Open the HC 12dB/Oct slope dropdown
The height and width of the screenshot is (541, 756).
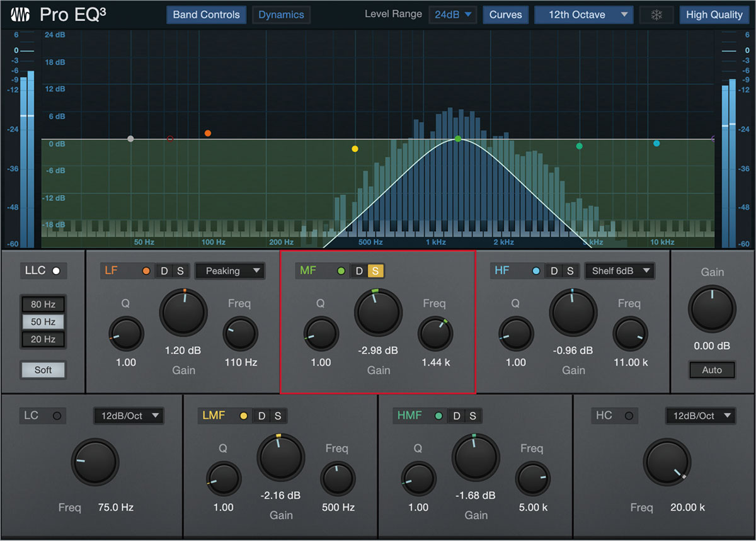click(701, 416)
